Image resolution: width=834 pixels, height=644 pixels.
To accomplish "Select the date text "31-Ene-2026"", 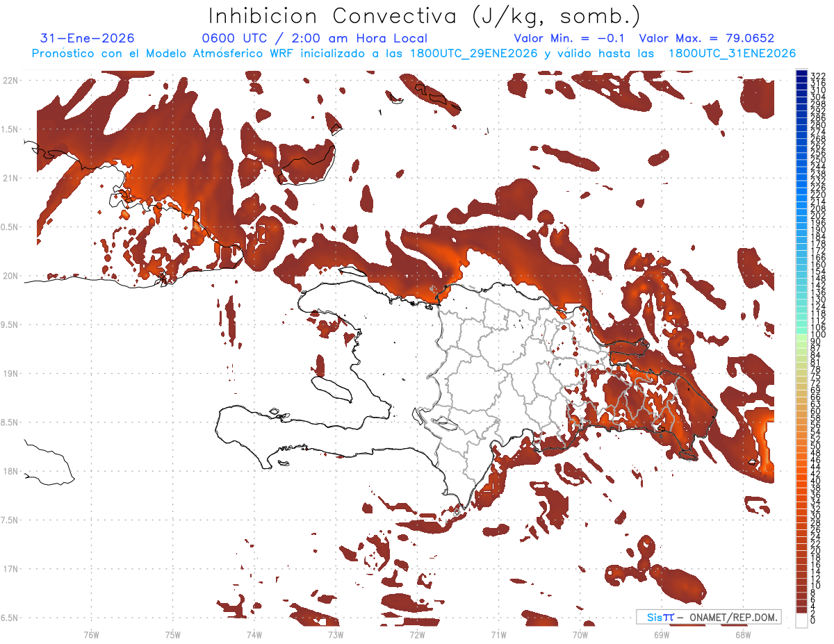I will click(x=88, y=38).
